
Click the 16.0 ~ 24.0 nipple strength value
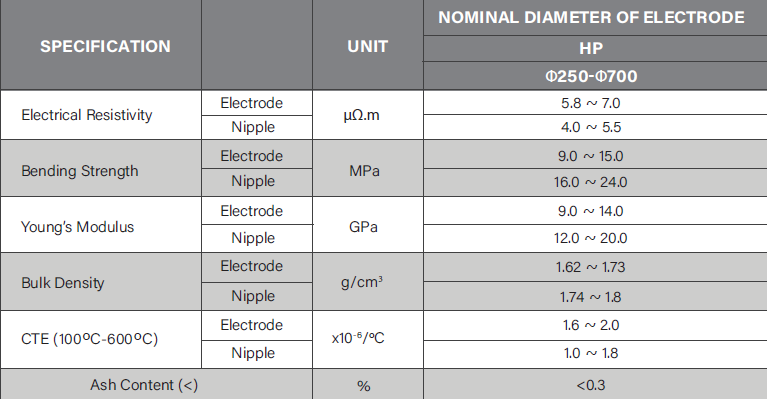[x=590, y=182]
